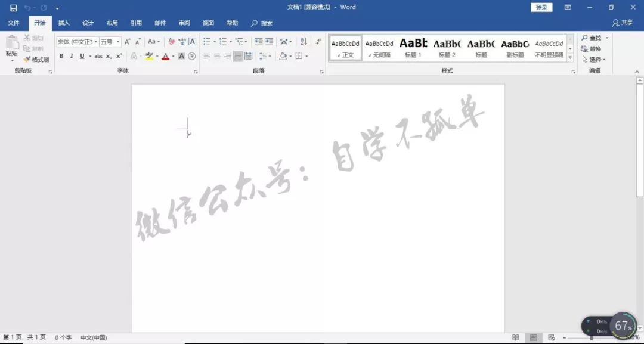644x344 pixels.
Task: Apply paragraph shading with the paint bucket
Action: pos(283,56)
